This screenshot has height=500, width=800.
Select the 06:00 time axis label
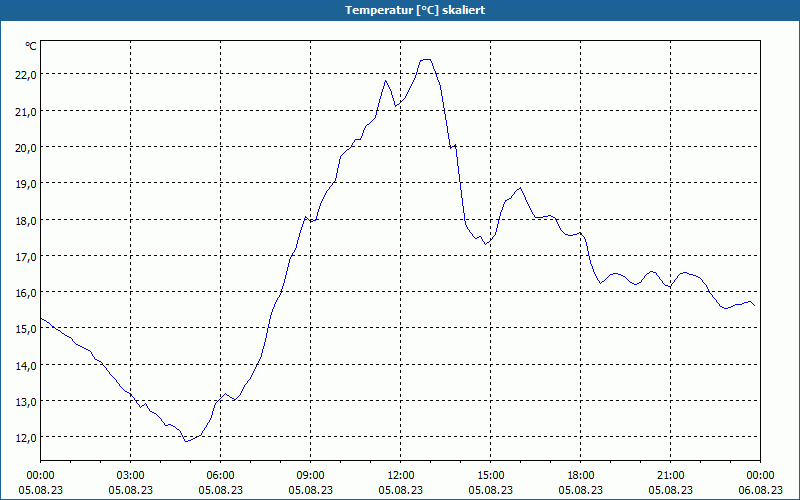220,476
